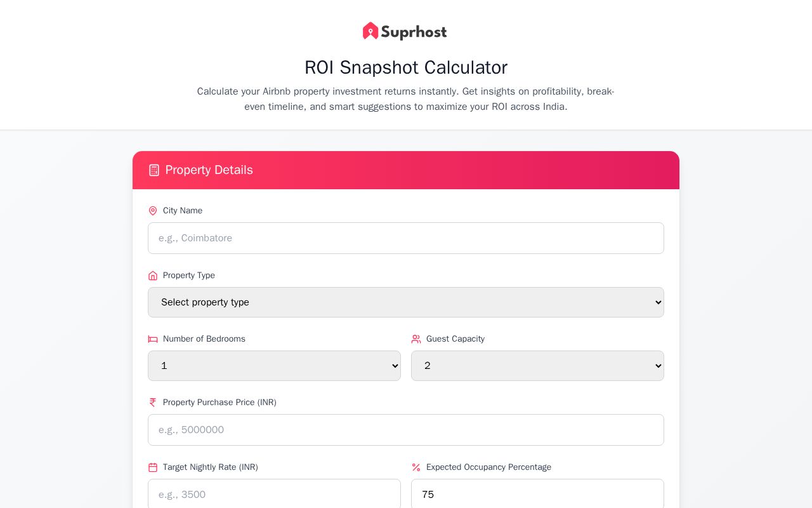Viewport: 812px width, 508px height.
Task: Click the Target Nightly Rate (INR) label
Action: coord(211,467)
